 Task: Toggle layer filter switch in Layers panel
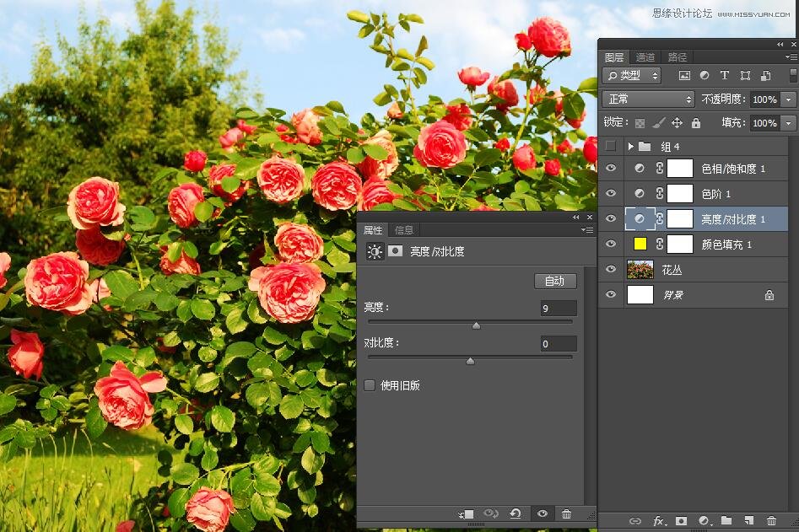point(793,75)
